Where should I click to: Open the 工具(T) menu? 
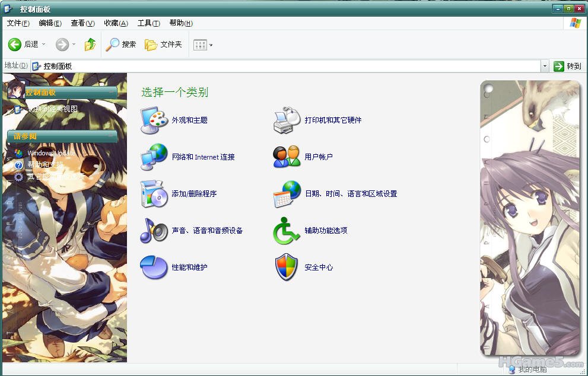click(148, 23)
